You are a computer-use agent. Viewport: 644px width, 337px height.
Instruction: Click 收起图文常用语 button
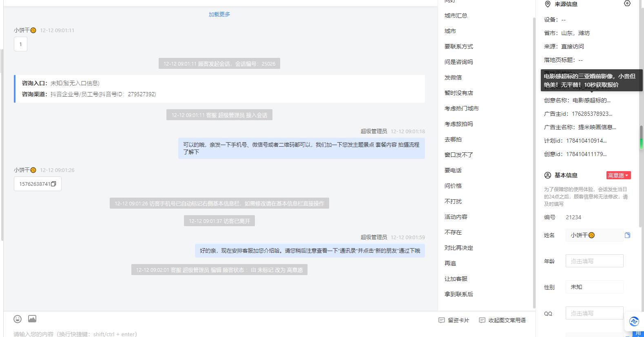click(x=502, y=320)
